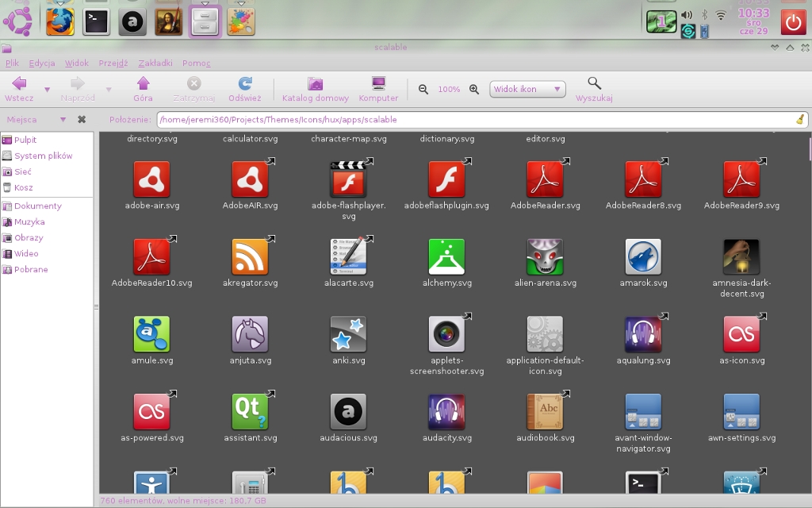Click the Wyszukaj search button
This screenshot has height=508, width=812.
tap(594, 89)
